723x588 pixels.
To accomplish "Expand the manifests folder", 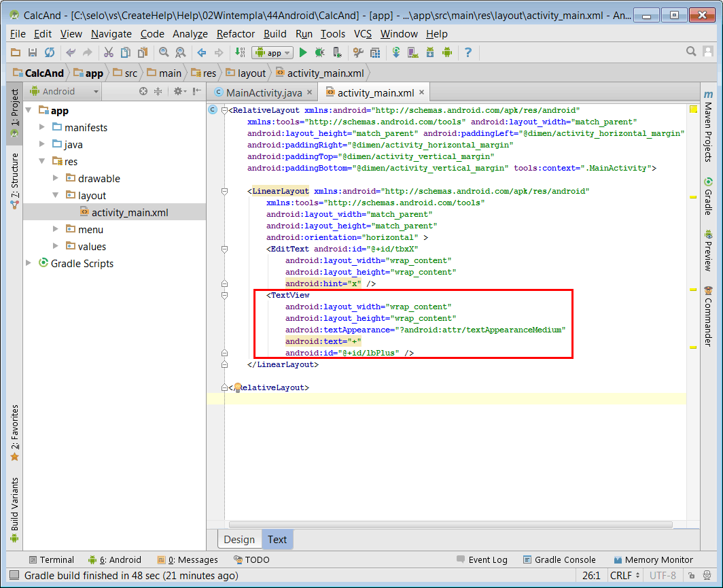I will [x=42, y=127].
